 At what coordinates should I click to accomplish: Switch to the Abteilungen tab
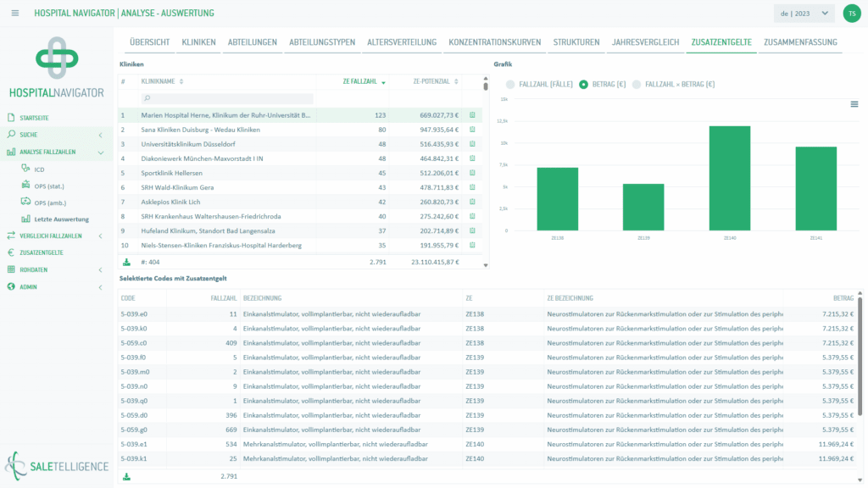[253, 42]
